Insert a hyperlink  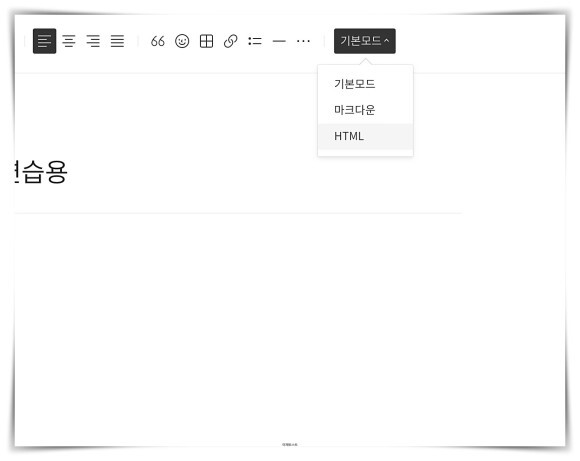coord(230,41)
